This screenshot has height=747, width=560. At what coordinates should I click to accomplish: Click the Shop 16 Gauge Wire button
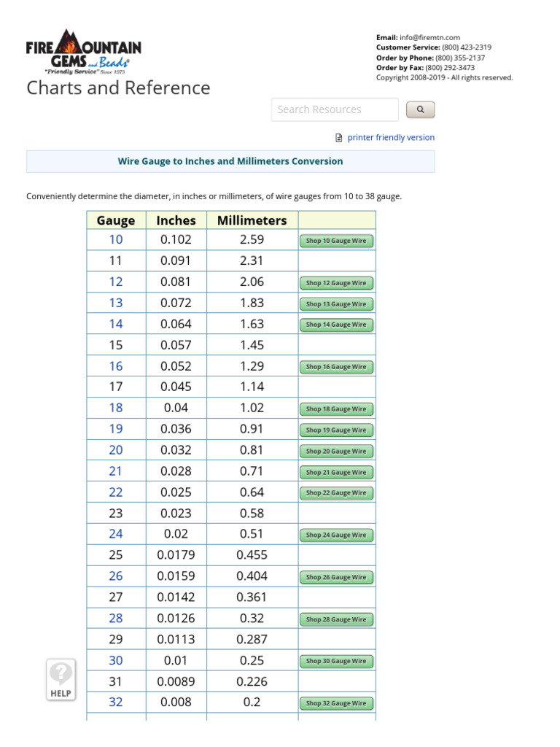pyautogui.click(x=336, y=367)
